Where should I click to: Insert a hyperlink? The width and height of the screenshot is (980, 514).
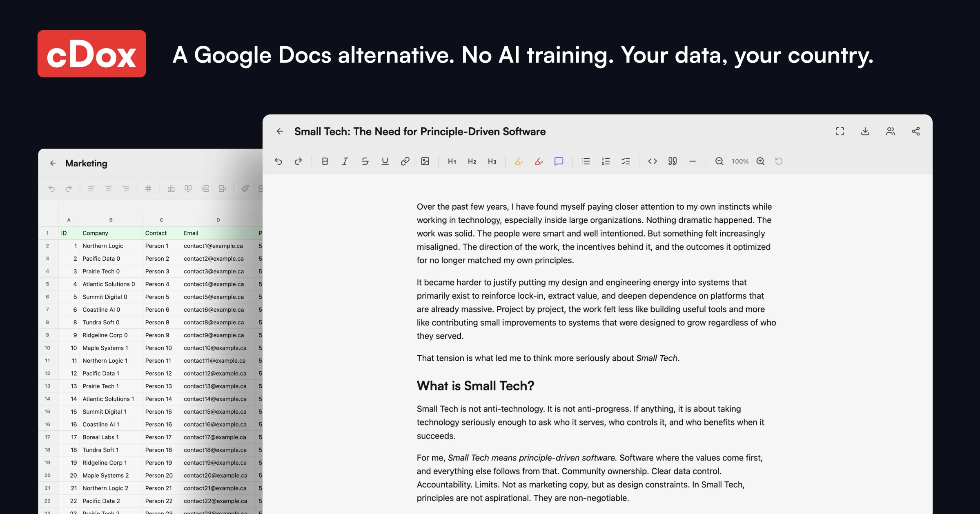(405, 162)
